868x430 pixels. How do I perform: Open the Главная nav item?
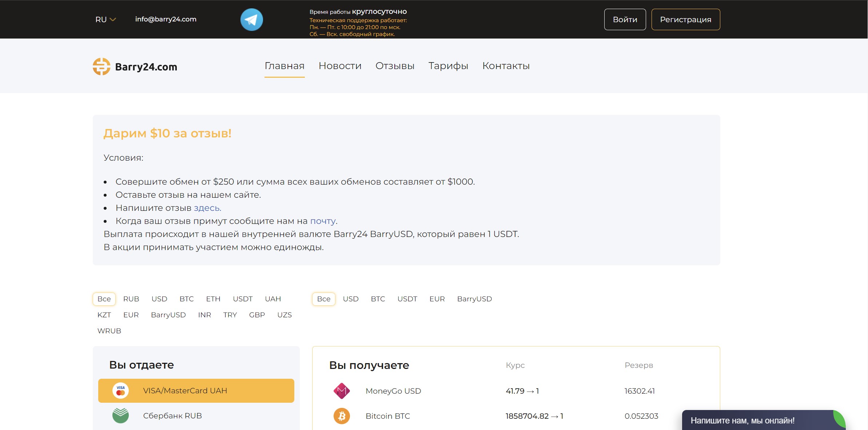coord(284,66)
